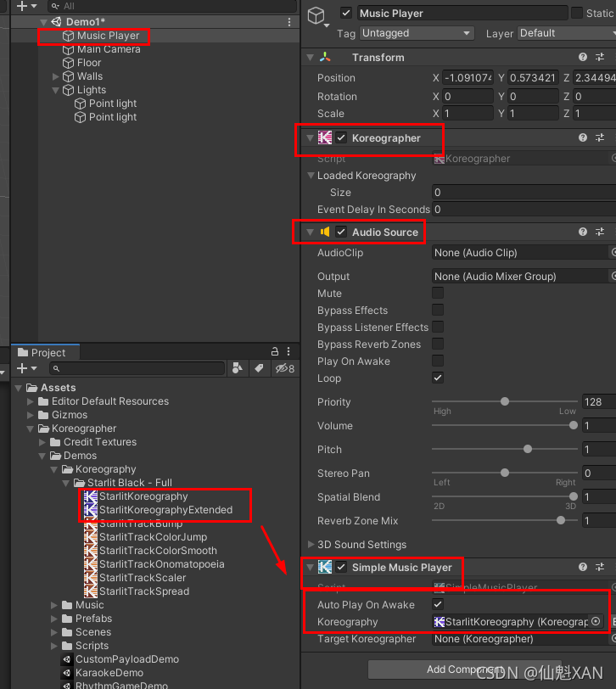
Task: Expand the Editor Default Resources folder
Action: (31, 401)
